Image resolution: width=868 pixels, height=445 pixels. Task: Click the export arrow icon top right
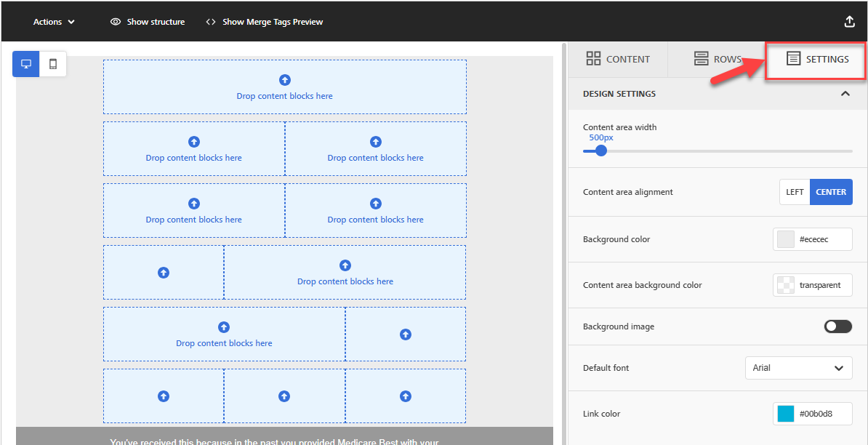tap(849, 21)
